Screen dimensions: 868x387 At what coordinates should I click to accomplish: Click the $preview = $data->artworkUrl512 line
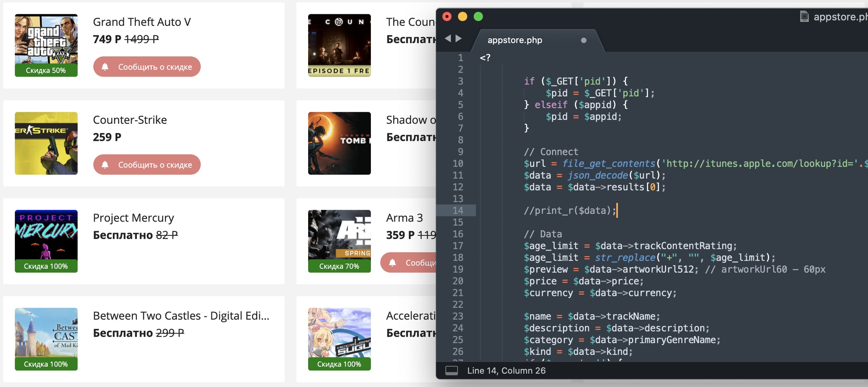[x=611, y=269]
